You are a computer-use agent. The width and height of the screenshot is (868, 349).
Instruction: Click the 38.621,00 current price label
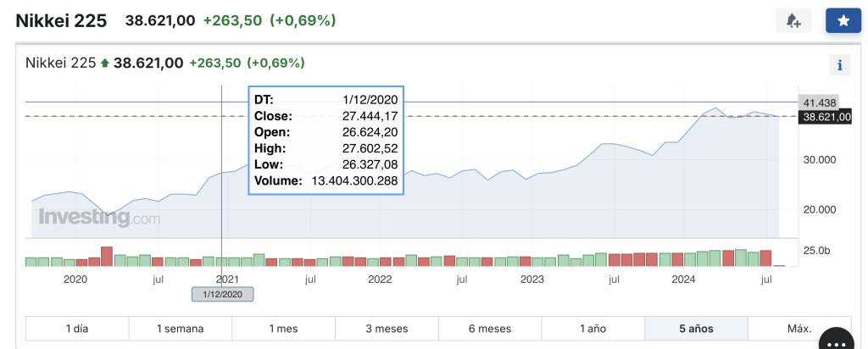coord(824,117)
